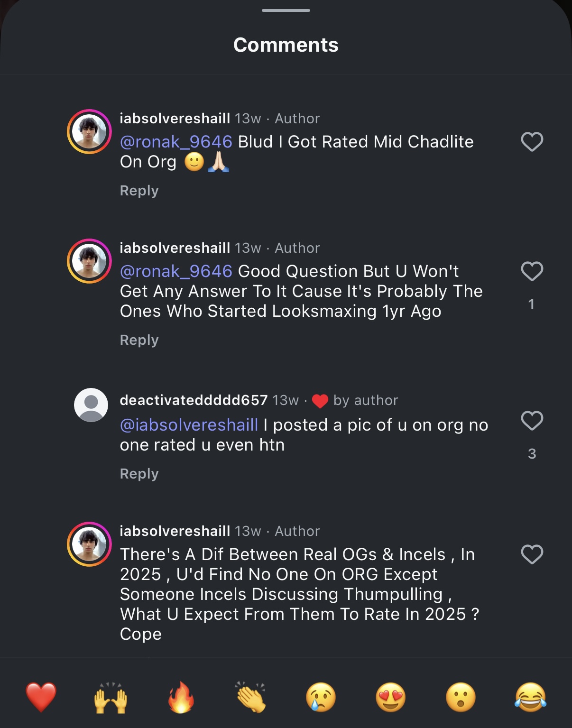Like the 'Good Question' comment

click(532, 271)
